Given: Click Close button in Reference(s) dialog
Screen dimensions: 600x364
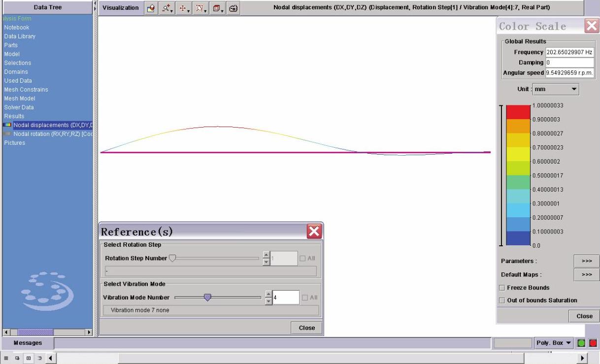Looking at the screenshot, I should tap(306, 328).
